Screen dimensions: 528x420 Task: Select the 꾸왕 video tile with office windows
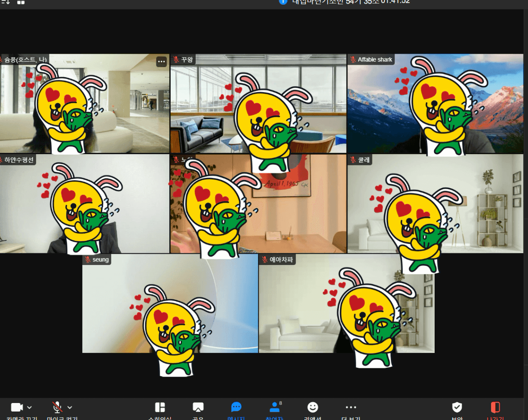(258, 103)
